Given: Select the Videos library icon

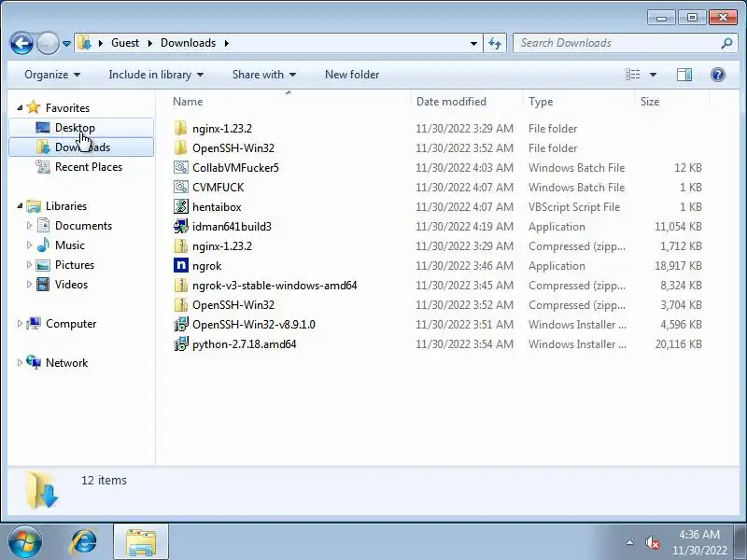Looking at the screenshot, I should tap(43, 285).
